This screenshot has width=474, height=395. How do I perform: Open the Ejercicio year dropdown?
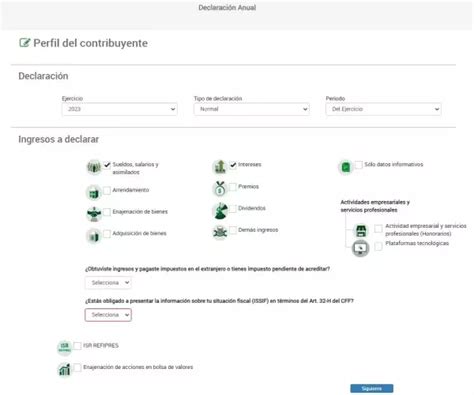[x=119, y=109]
